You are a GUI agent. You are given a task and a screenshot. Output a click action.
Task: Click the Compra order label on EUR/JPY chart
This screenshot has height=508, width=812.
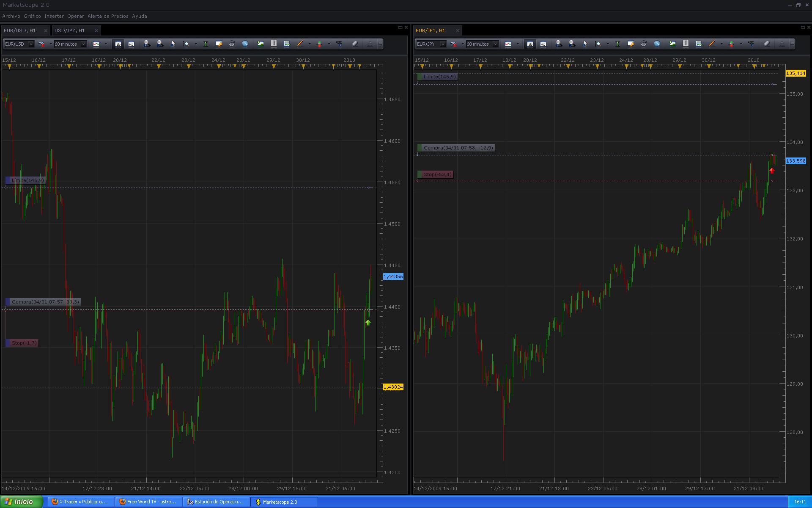(458, 148)
